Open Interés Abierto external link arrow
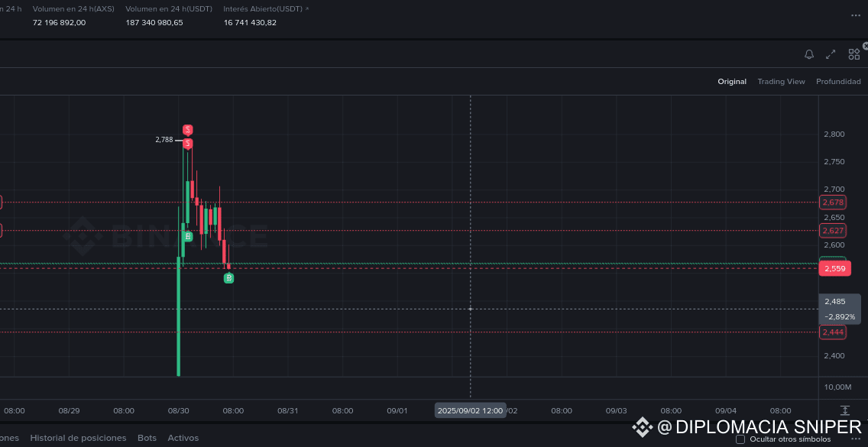Viewport: 868px width, 447px height. click(x=307, y=9)
